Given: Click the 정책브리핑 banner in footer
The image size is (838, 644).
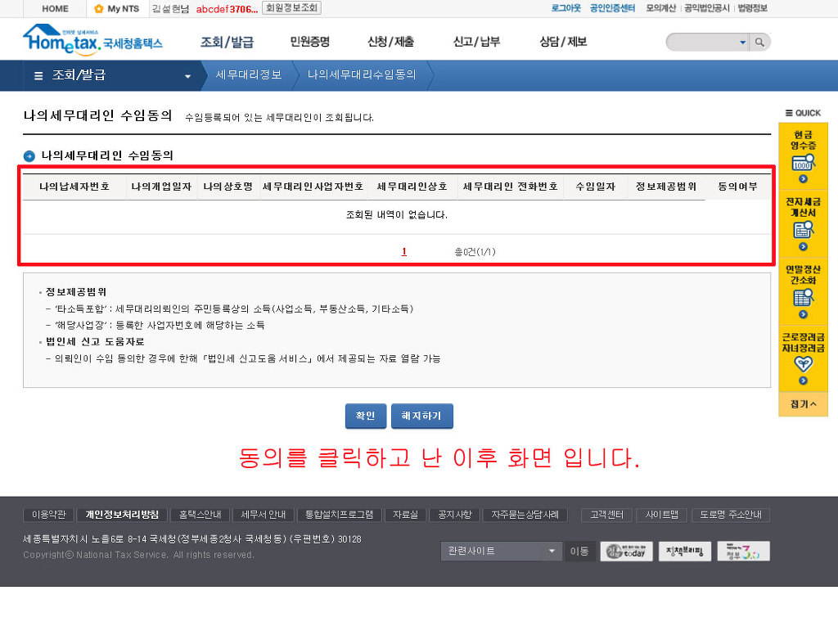Looking at the screenshot, I should coord(685,552).
